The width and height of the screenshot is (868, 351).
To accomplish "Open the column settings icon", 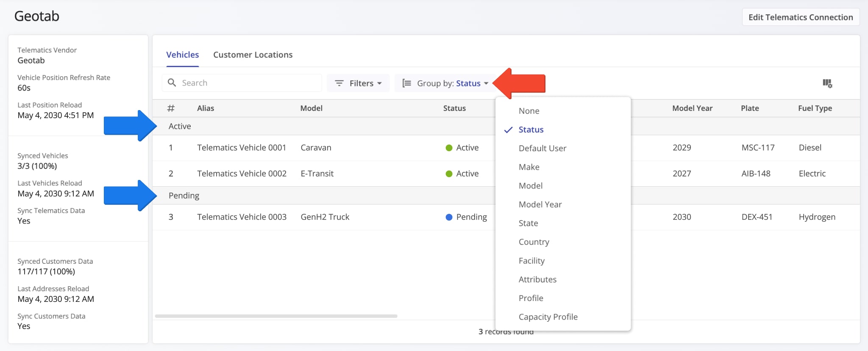I will tap(827, 83).
